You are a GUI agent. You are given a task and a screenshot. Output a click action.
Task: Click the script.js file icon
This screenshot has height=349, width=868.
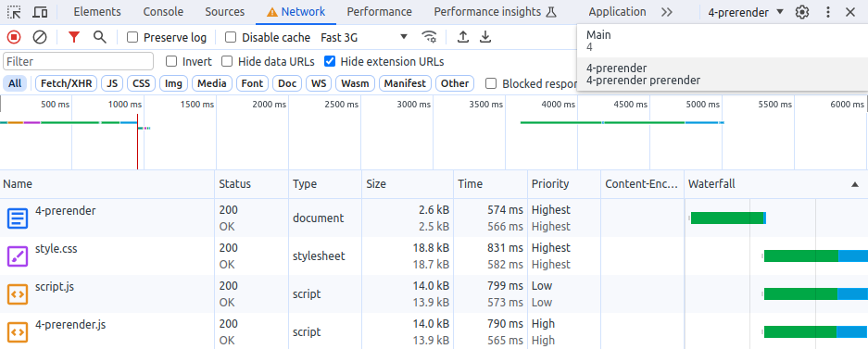point(18,293)
